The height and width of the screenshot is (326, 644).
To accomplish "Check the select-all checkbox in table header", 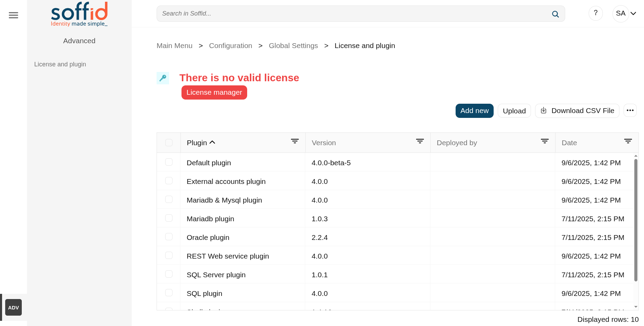I will [x=169, y=142].
